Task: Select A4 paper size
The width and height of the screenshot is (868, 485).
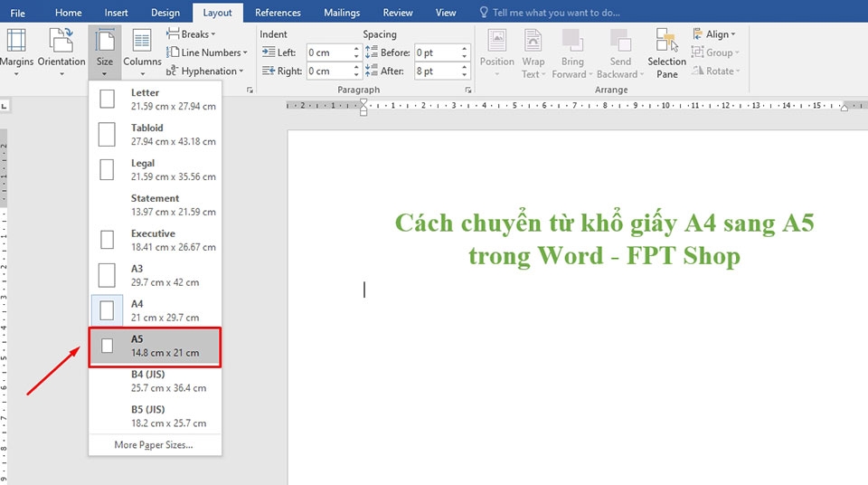Action: pos(155,310)
